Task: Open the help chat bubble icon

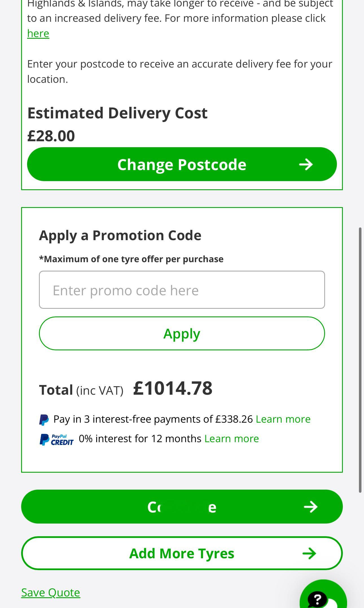Action: [x=323, y=594]
